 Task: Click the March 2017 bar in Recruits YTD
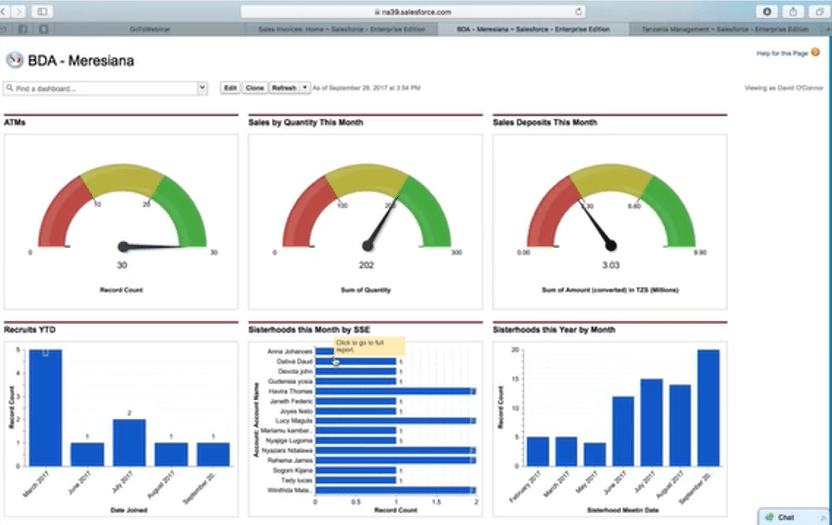45,408
